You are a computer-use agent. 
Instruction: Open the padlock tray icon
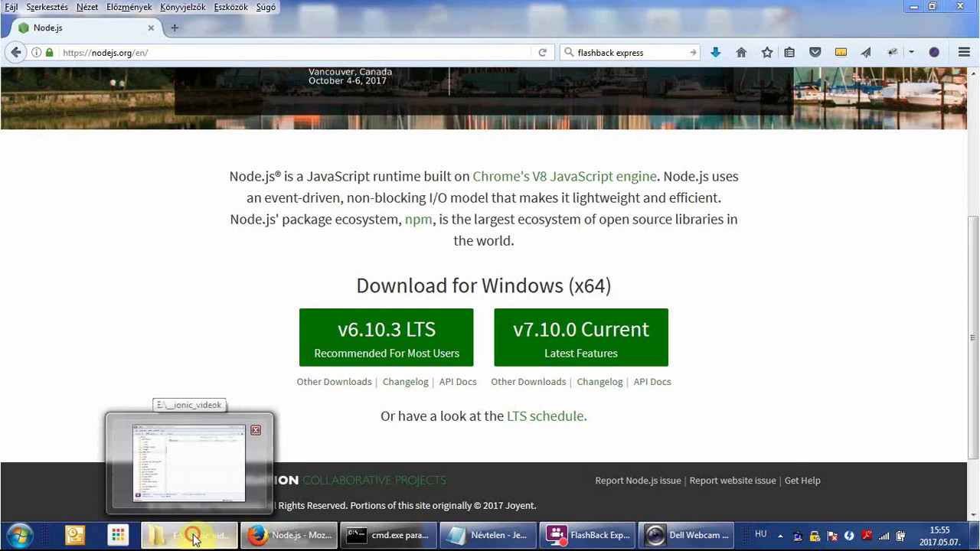pos(815,536)
